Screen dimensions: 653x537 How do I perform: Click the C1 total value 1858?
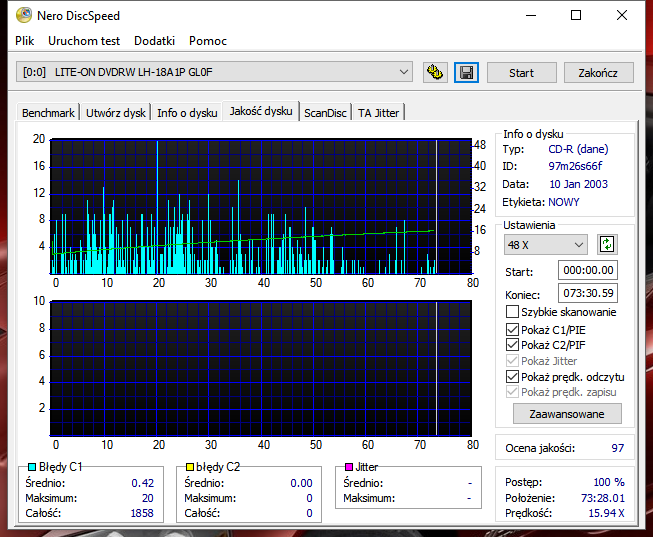click(142, 513)
